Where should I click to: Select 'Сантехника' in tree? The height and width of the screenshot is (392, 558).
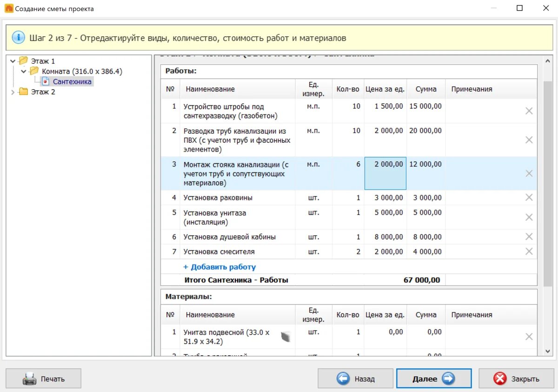click(72, 81)
